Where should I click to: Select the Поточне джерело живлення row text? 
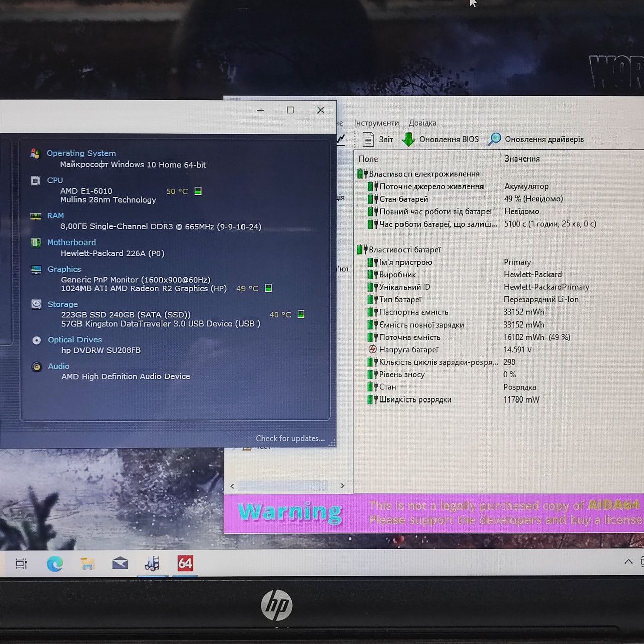(x=432, y=186)
